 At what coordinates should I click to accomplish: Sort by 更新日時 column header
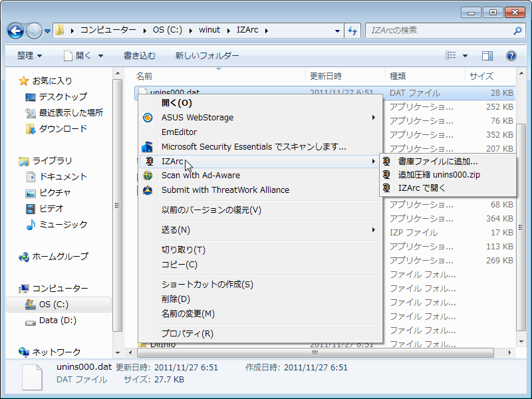[345, 76]
